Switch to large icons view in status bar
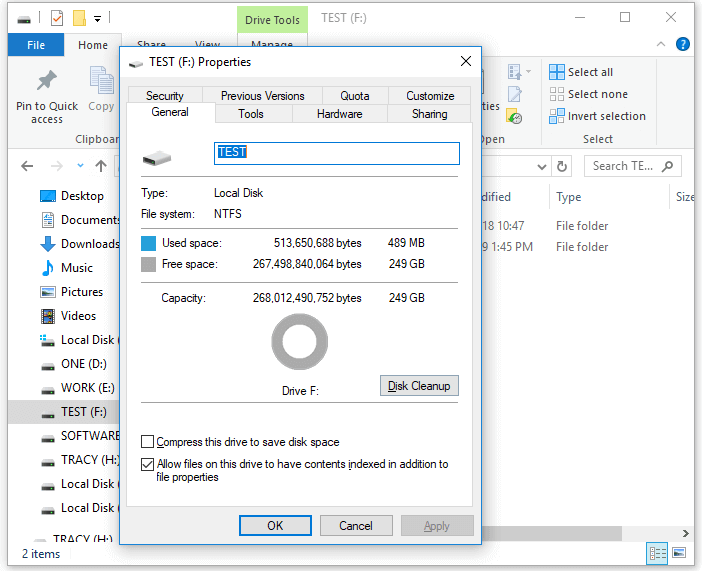 (679, 553)
